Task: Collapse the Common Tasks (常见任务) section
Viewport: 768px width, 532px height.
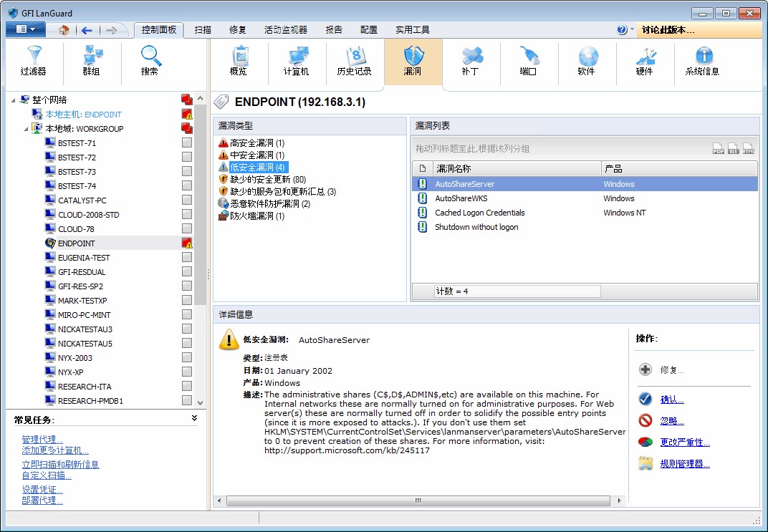Action: [x=194, y=418]
